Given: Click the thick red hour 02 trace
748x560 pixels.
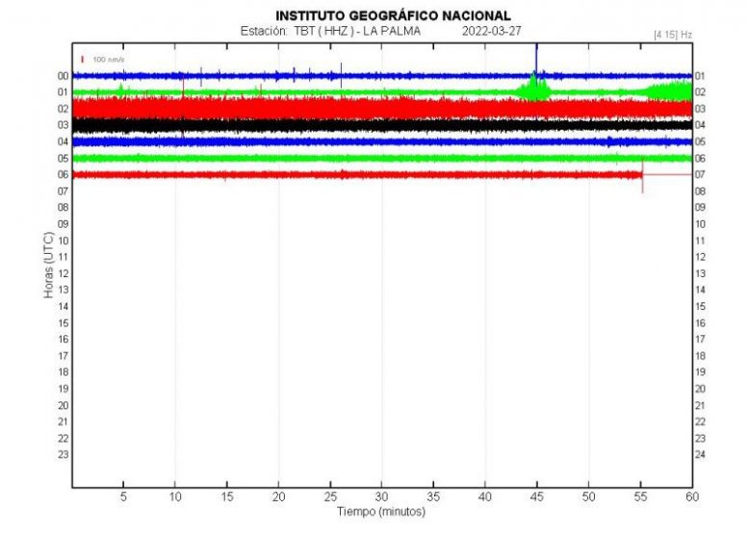Looking at the screenshot, I should point(289,108).
